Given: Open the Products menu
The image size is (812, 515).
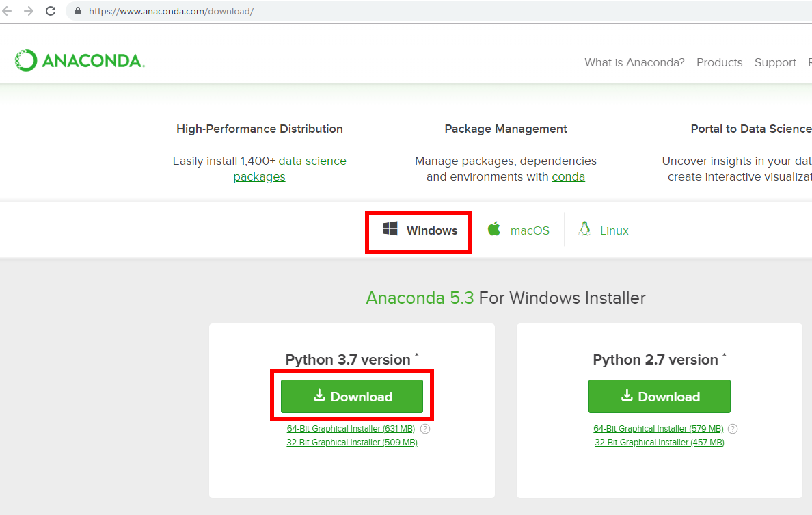Looking at the screenshot, I should pos(719,62).
